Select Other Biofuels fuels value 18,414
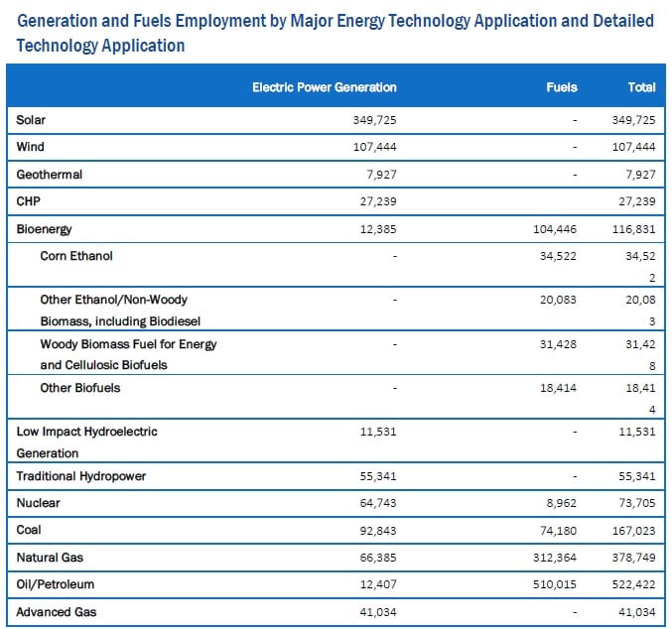This screenshot has width=672, height=629. (558, 388)
